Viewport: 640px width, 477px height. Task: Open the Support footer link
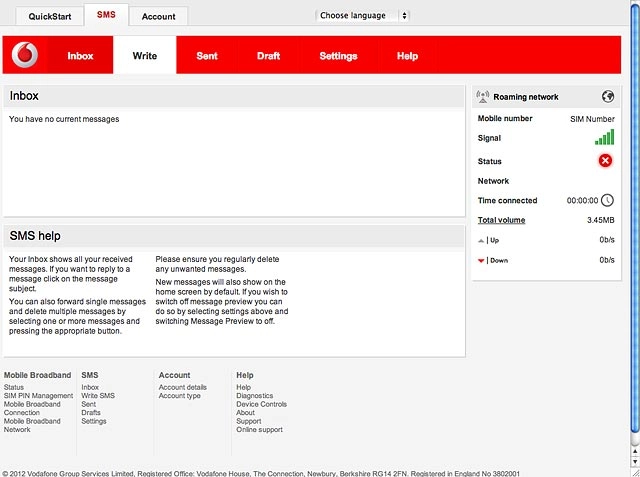(249, 421)
